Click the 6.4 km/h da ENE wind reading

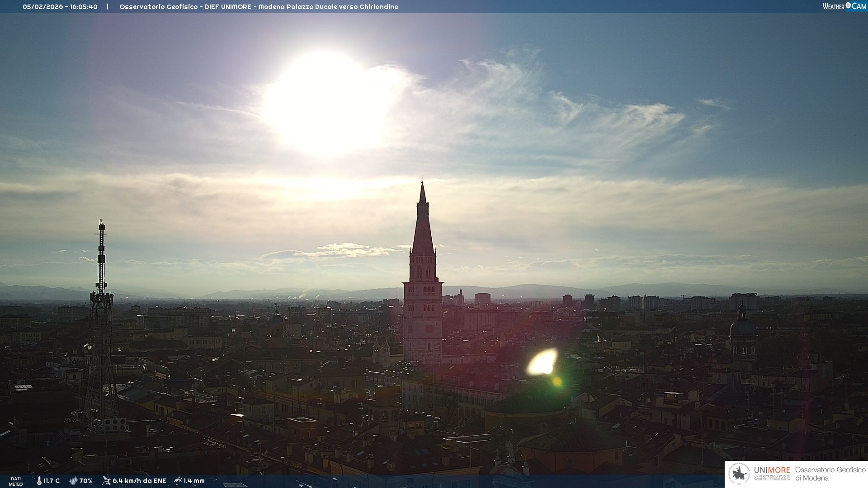139,481
